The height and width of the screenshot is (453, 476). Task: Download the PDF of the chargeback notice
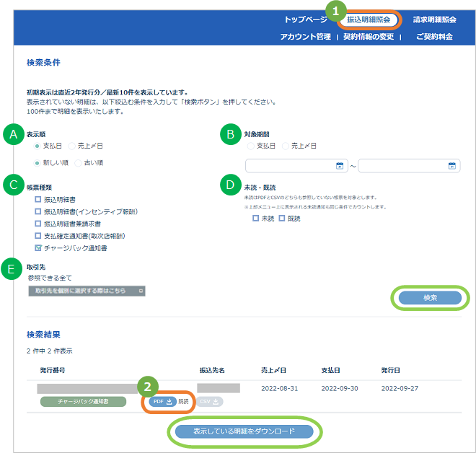[x=163, y=401]
